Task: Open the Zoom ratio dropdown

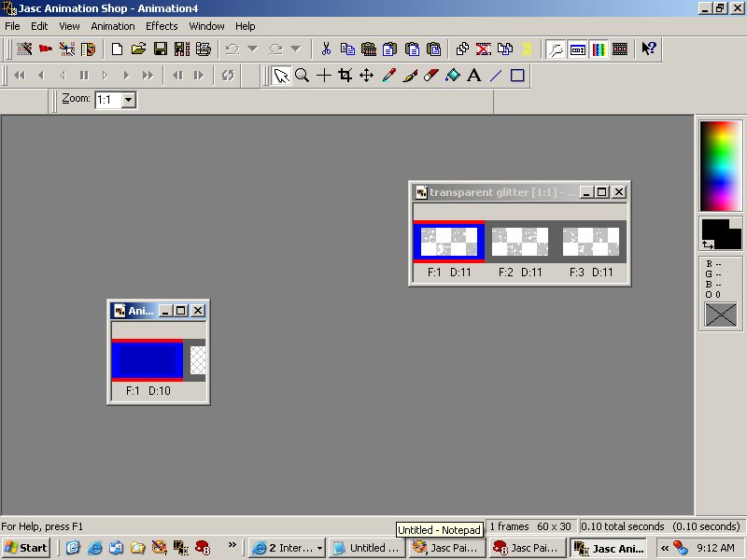Action: pos(128,99)
